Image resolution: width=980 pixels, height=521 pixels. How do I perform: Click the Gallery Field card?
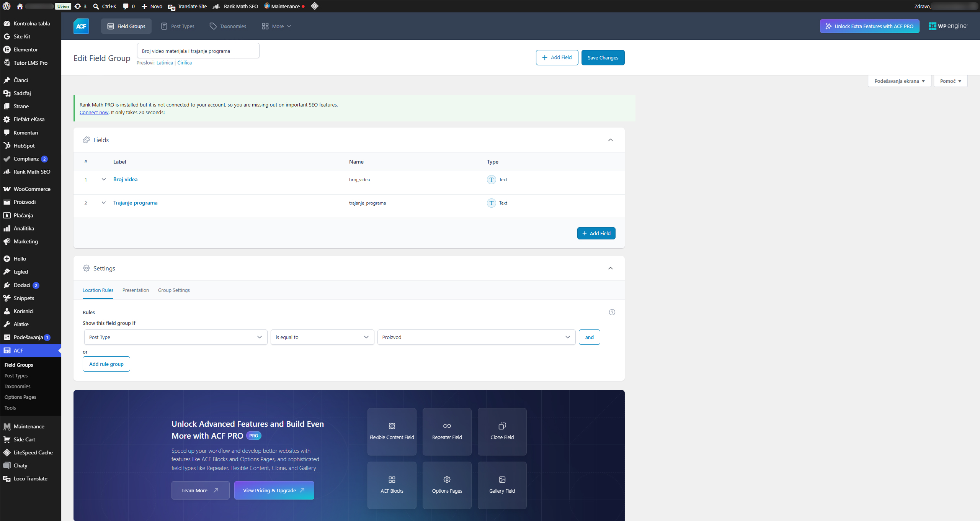click(502, 485)
